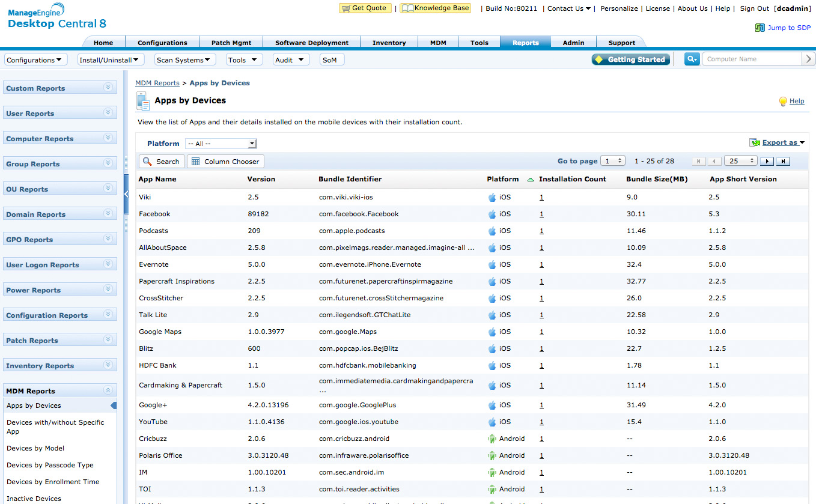816x504 pixels.
Task: Expand the Custom Reports section
Action: pyautogui.click(x=108, y=88)
